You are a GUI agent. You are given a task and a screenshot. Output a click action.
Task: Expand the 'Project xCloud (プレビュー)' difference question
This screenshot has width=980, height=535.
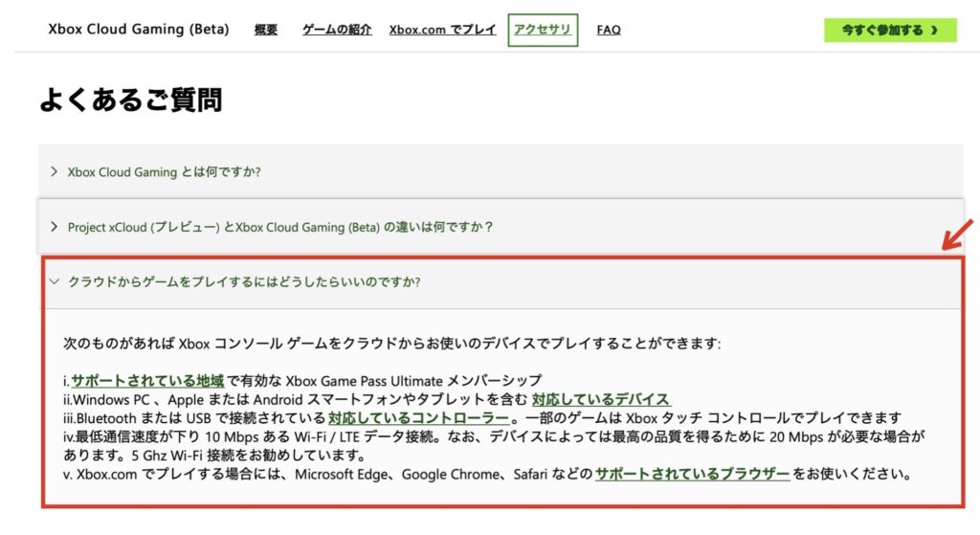279,227
